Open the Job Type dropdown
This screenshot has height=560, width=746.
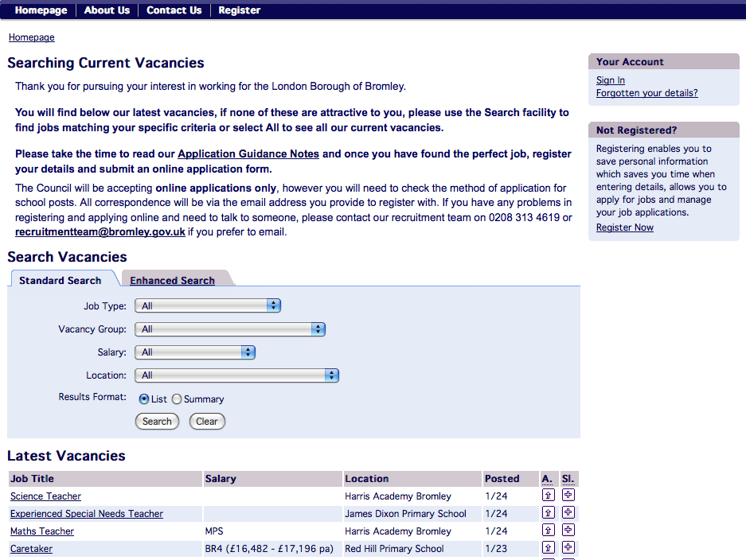click(x=208, y=305)
